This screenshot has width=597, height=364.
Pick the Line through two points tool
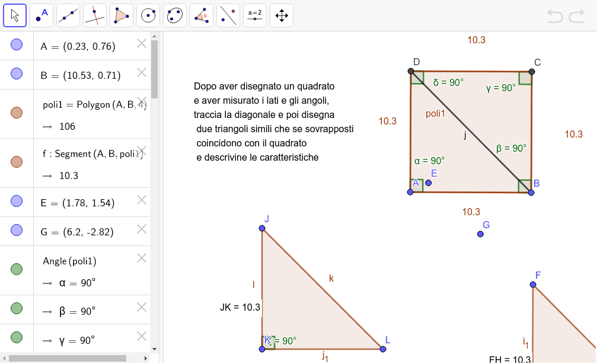pos(68,15)
